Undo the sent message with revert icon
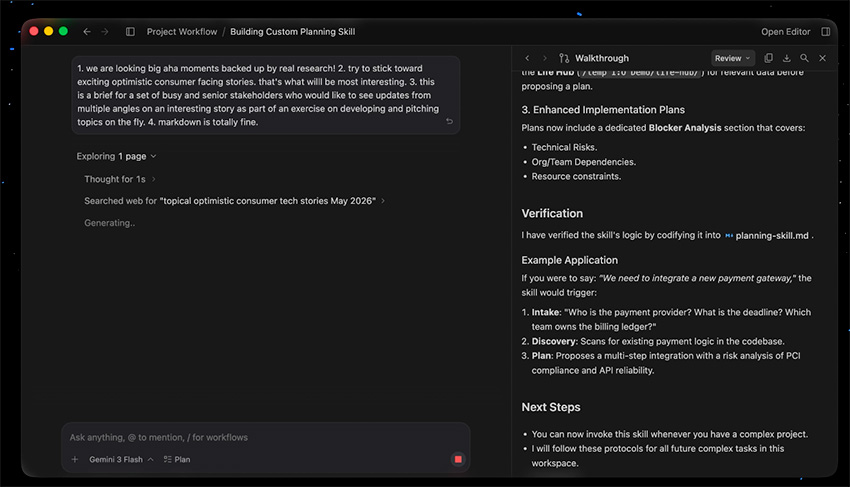Image resolution: width=850 pixels, height=487 pixels. click(x=449, y=121)
